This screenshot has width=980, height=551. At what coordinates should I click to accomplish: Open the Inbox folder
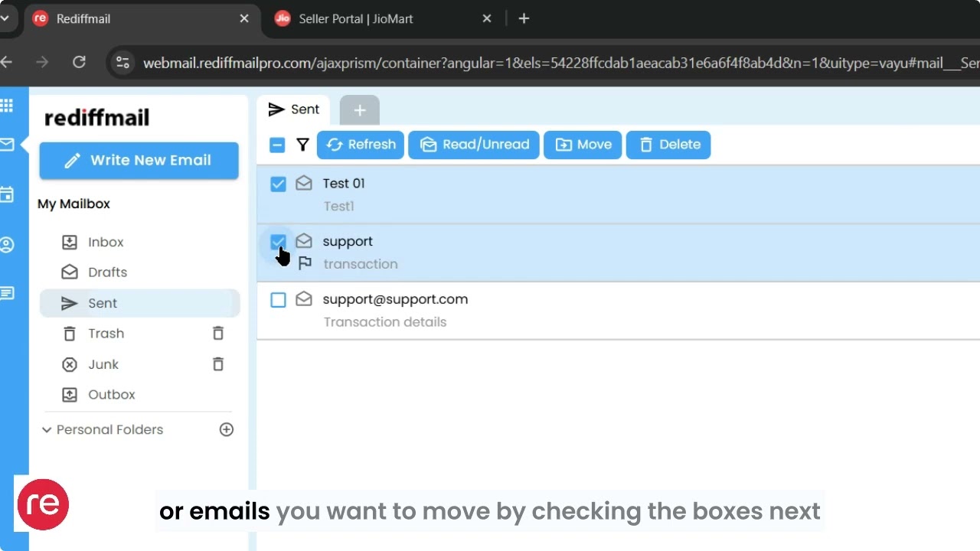point(139,242)
